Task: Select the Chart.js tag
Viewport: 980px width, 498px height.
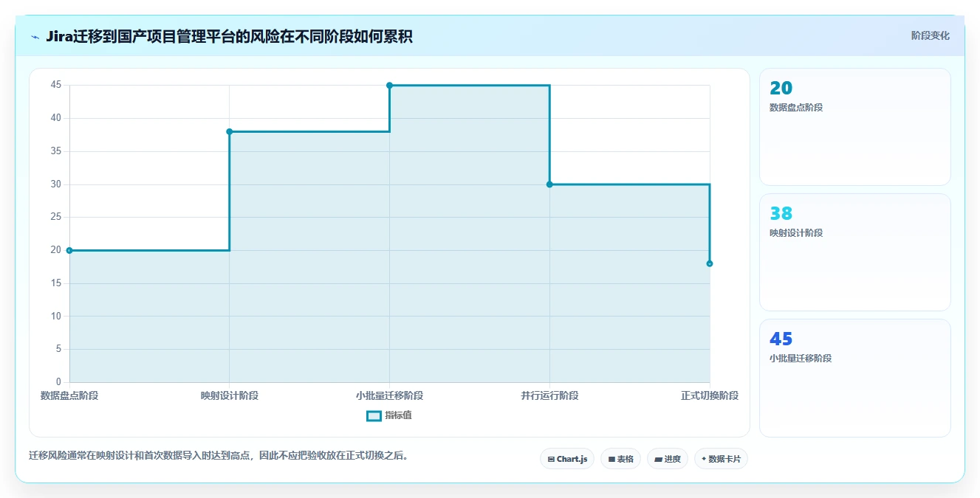Action: (567, 459)
